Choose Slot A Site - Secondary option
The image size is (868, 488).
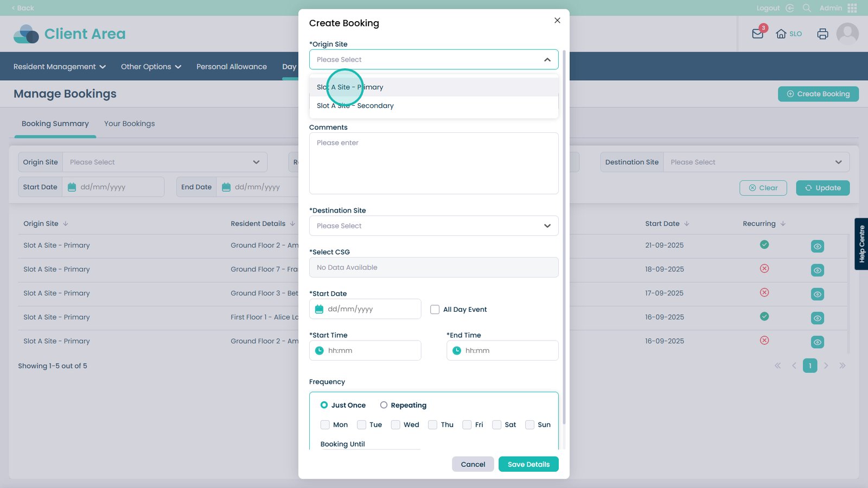tap(355, 106)
